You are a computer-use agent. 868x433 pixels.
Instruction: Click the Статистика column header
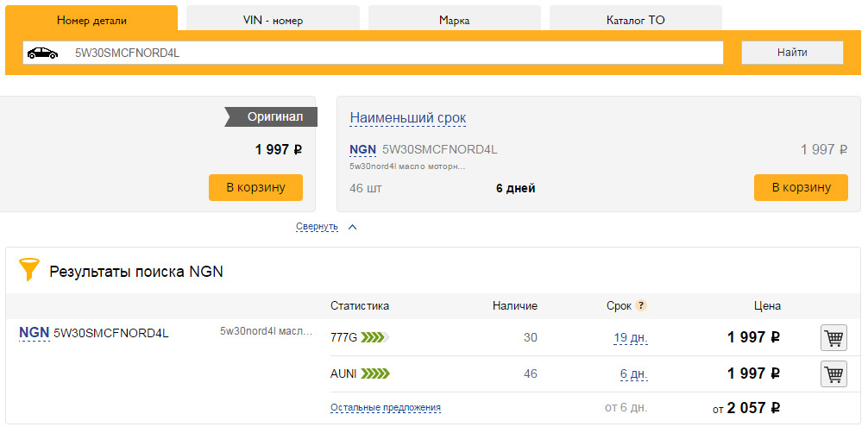pos(360,305)
